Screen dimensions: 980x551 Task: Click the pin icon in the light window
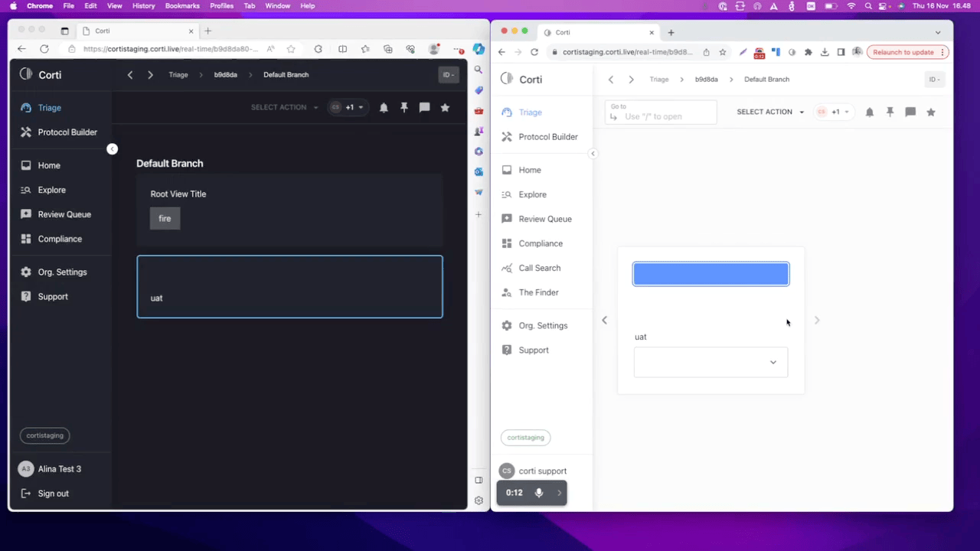point(890,112)
